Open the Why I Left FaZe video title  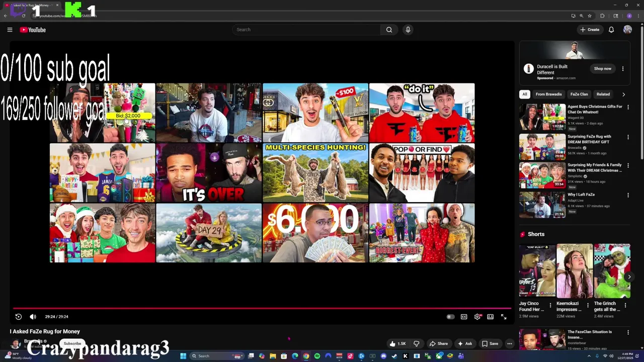pyautogui.click(x=581, y=195)
